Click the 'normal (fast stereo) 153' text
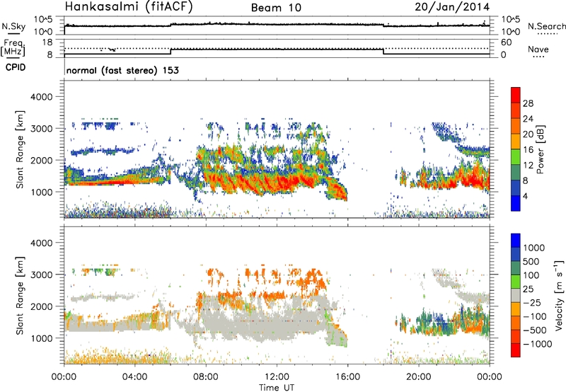 tap(122, 70)
